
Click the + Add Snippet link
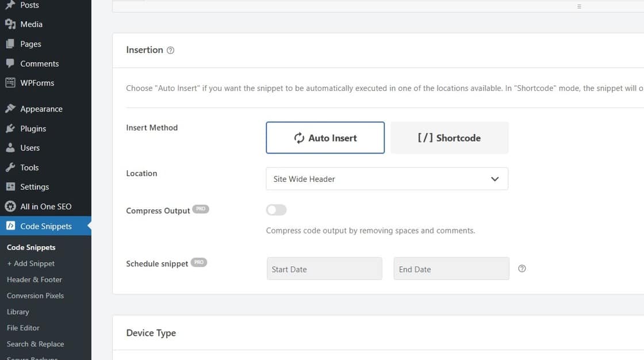tap(31, 263)
